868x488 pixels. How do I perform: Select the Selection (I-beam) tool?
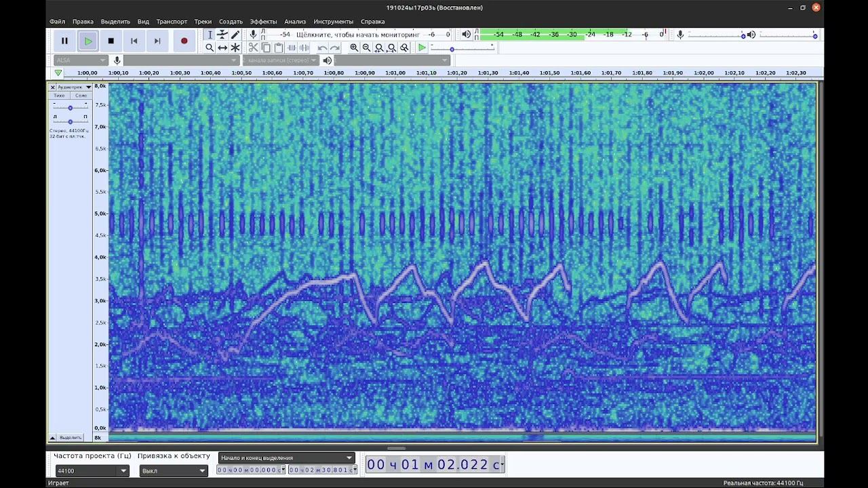point(210,35)
